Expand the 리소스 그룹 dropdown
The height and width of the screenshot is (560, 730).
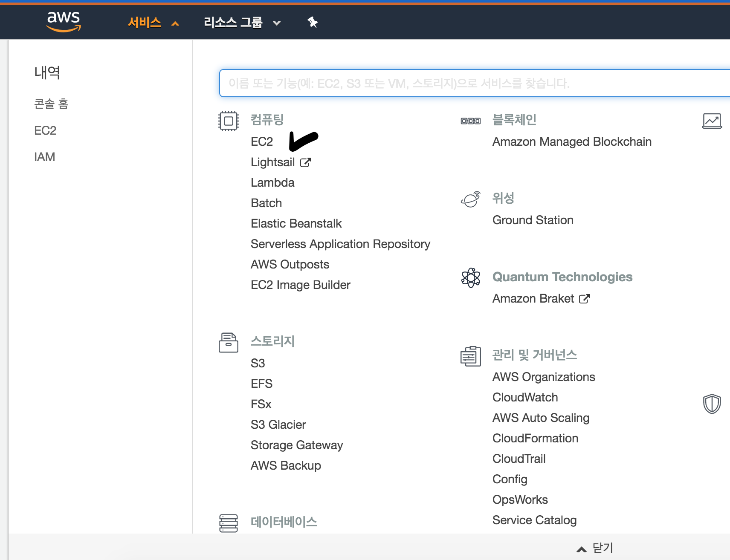242,22
